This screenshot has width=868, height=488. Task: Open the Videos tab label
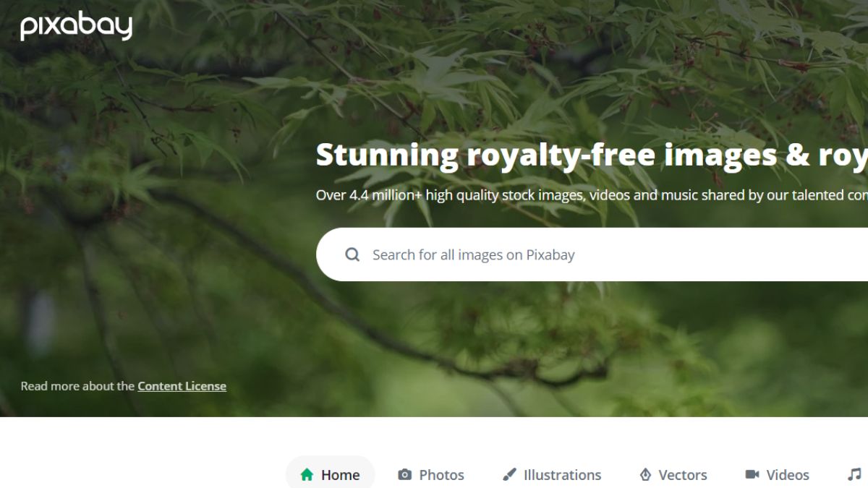pos(788,475)
